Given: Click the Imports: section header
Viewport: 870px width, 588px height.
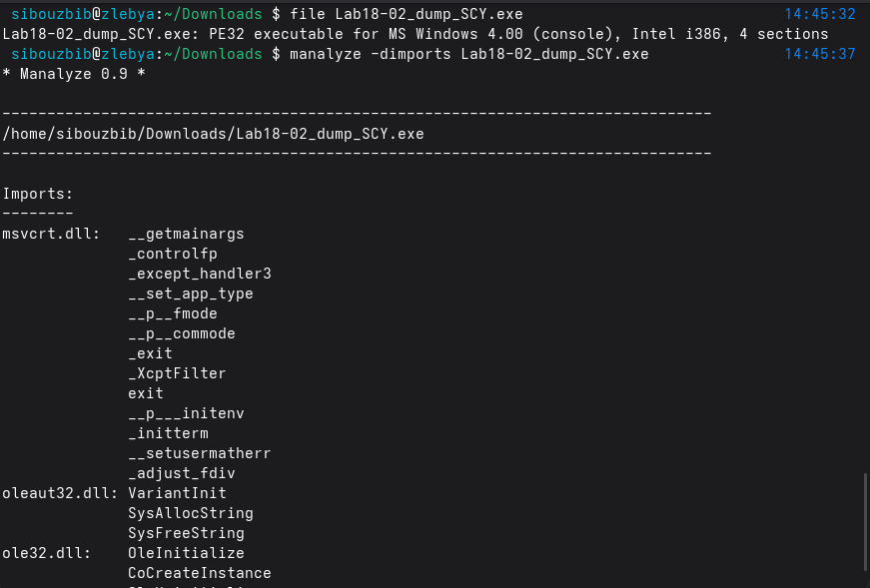Looking at the screenshot, I should [37, 194].
